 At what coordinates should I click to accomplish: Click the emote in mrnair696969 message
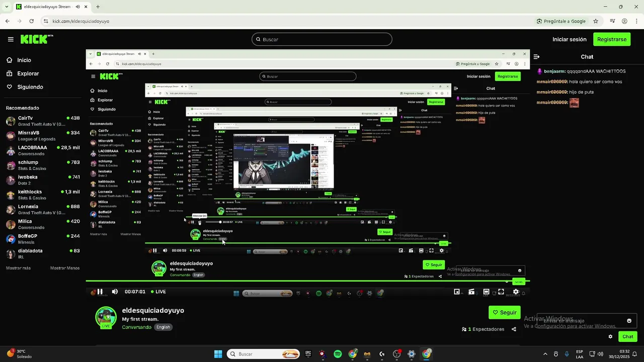[x=574, y=103]
